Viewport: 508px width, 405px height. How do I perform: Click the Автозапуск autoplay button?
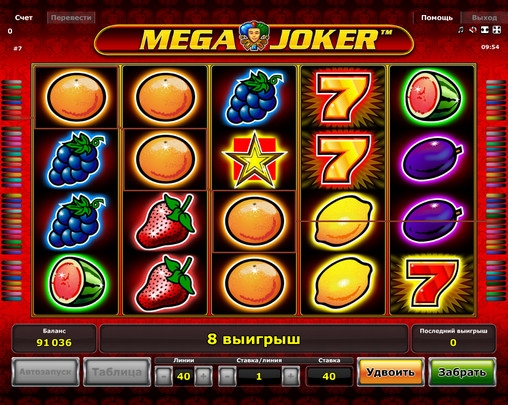click(45, 372)
